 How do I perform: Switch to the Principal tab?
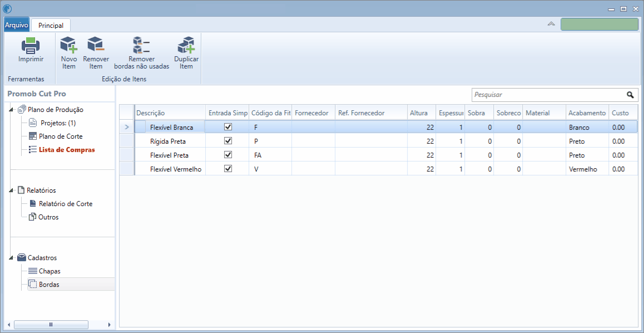coord(51,25)
